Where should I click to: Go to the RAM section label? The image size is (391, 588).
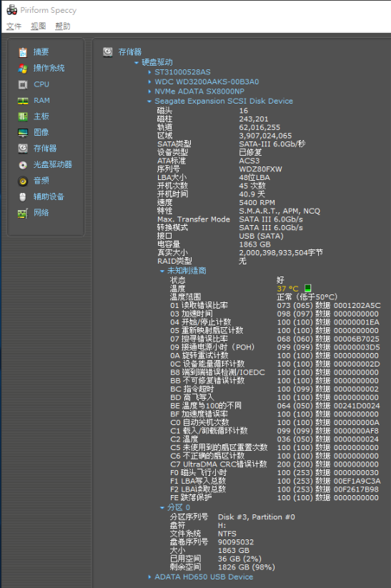[41, 101]
